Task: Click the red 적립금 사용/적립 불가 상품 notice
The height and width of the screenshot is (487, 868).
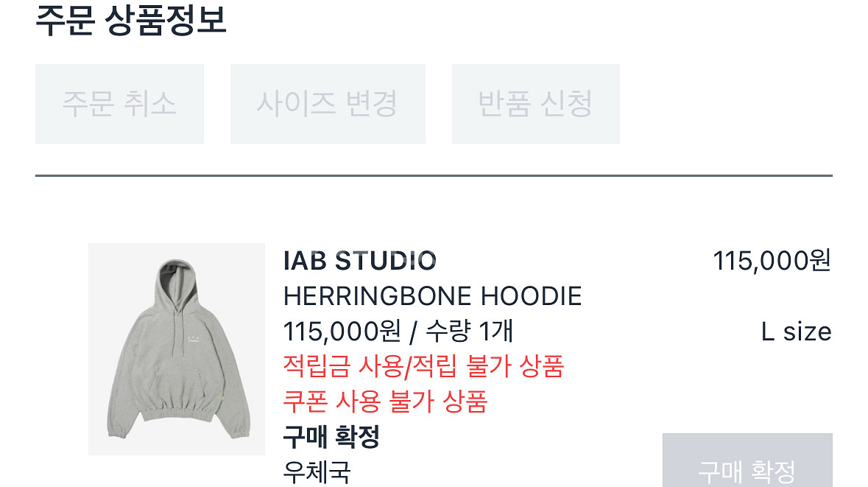Action: (423, 367)
